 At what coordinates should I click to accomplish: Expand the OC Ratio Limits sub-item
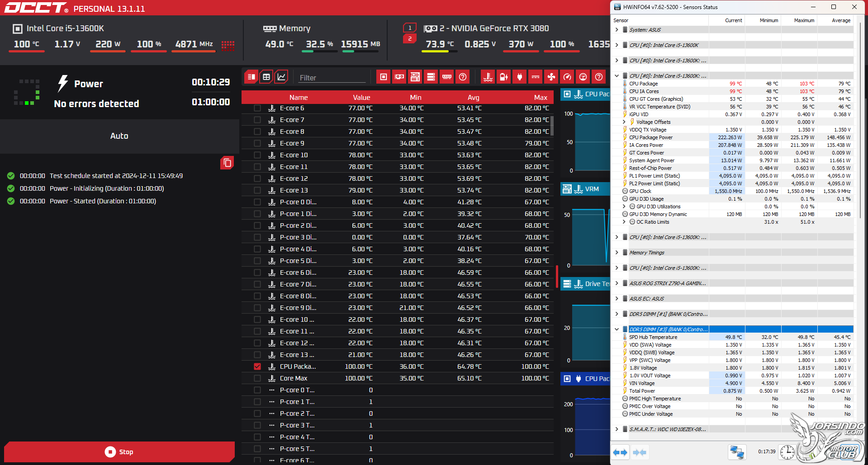point(624,222)
